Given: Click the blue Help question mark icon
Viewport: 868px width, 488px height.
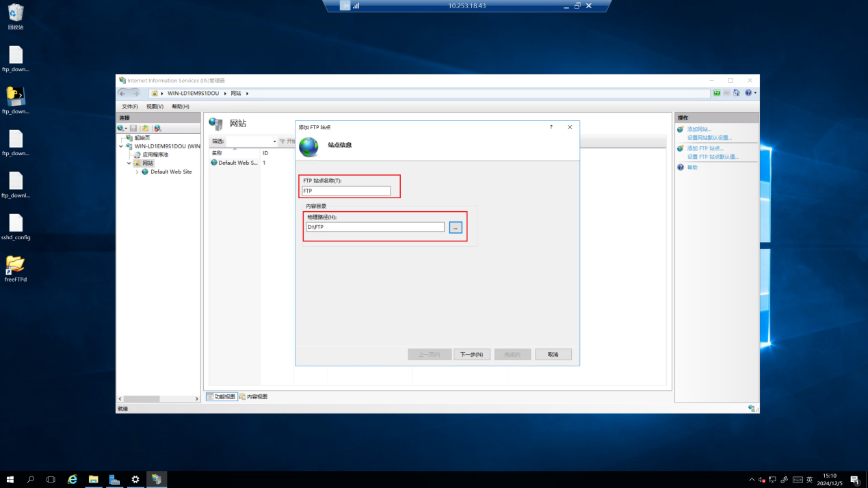Looking at the screenshot, I should point(748,93).
